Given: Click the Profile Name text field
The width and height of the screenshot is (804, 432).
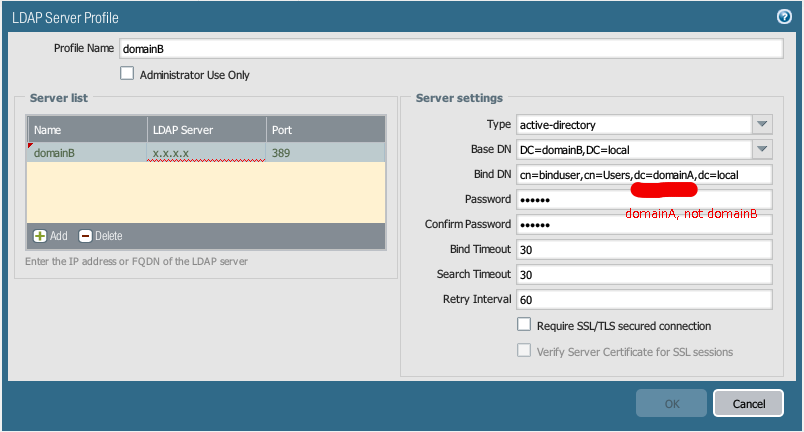Looking at the screenshot, I should pos(449,48).
